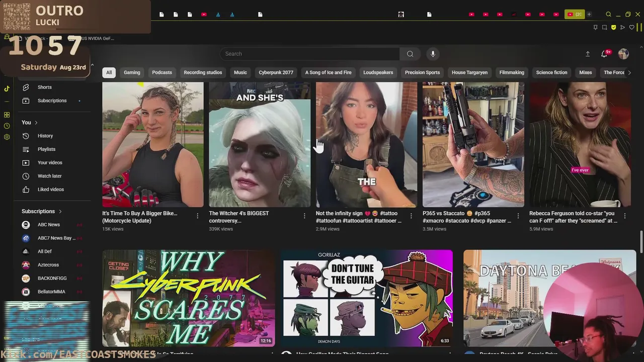644x362 pixels.
Task: Click the workspaces grid icon in browser sidebar
Action: 7,115
